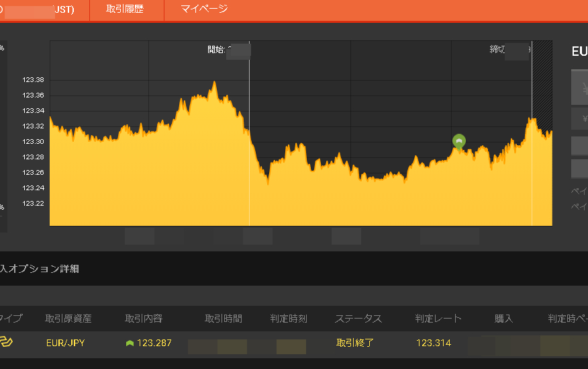
Task: Sort by 取引内容 column header
Action: click(144, 319)
